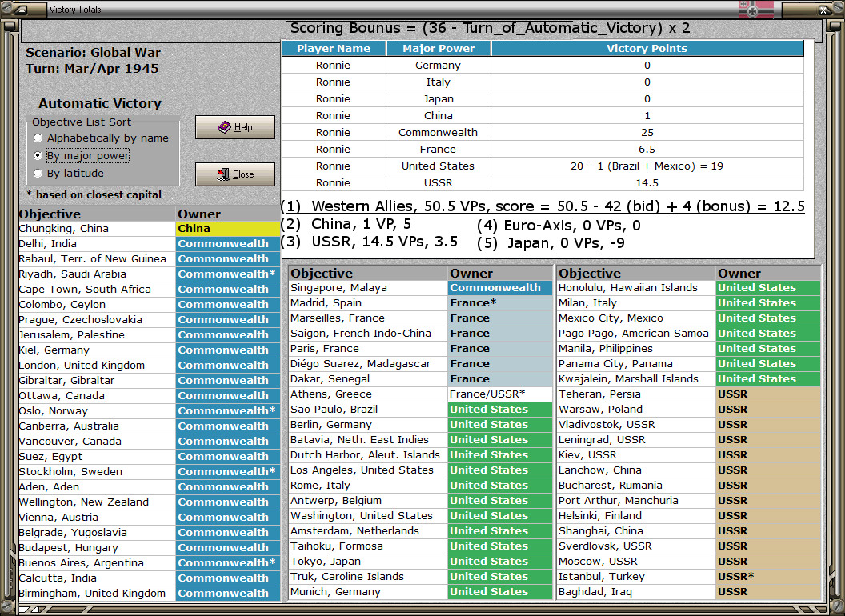Click the Close button
Screen dimensions: 845x616
point(235,174)
